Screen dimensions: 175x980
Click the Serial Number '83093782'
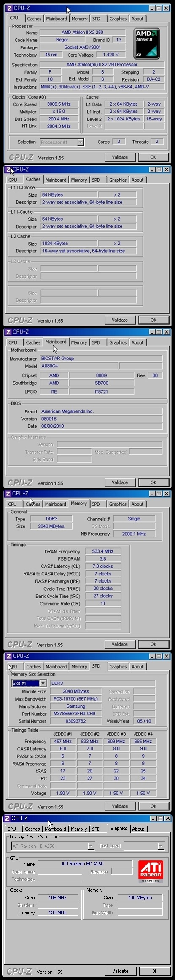point(75,721)
